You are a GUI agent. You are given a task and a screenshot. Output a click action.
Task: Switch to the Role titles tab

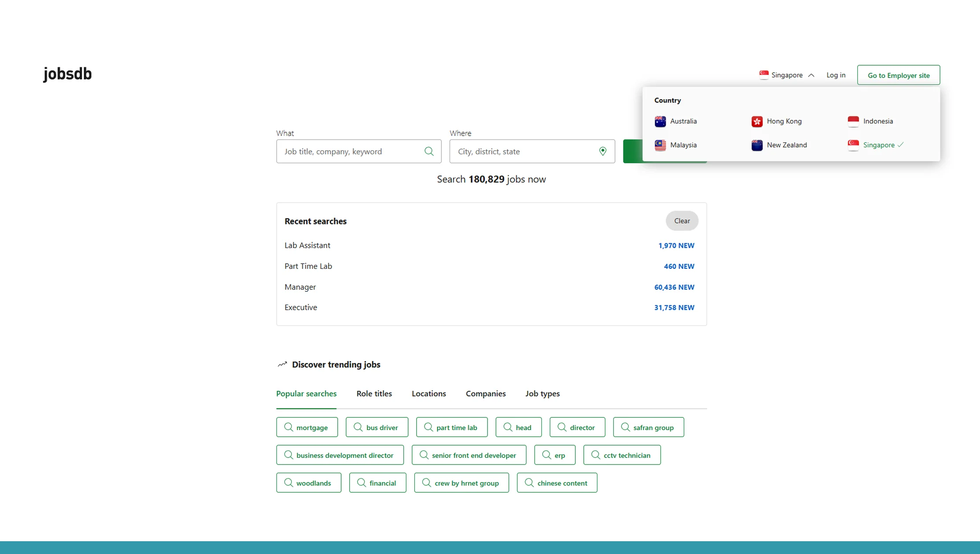(x=374, y=394)
